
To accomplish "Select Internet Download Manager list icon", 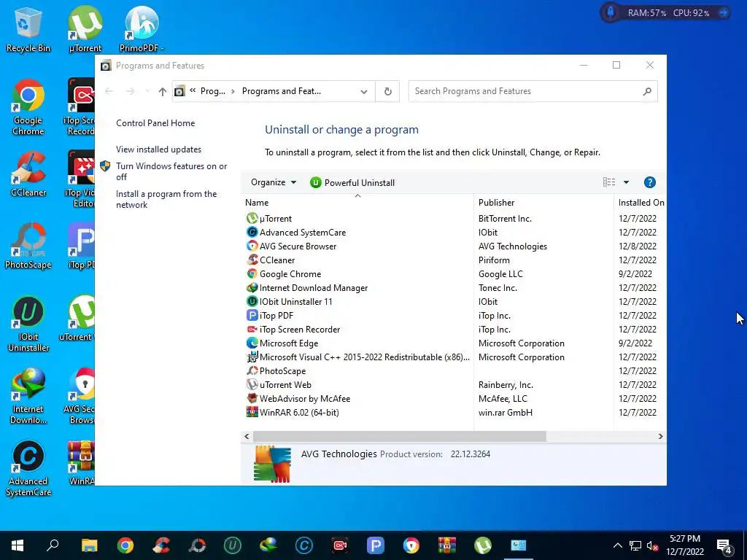I will 252,287.
